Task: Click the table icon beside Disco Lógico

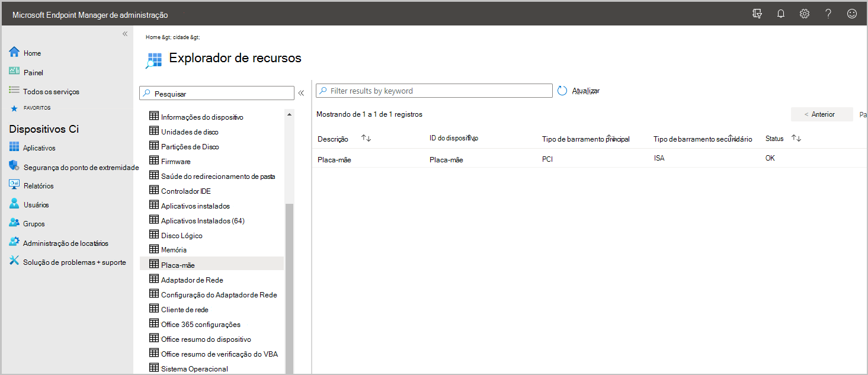Action: 154,235
